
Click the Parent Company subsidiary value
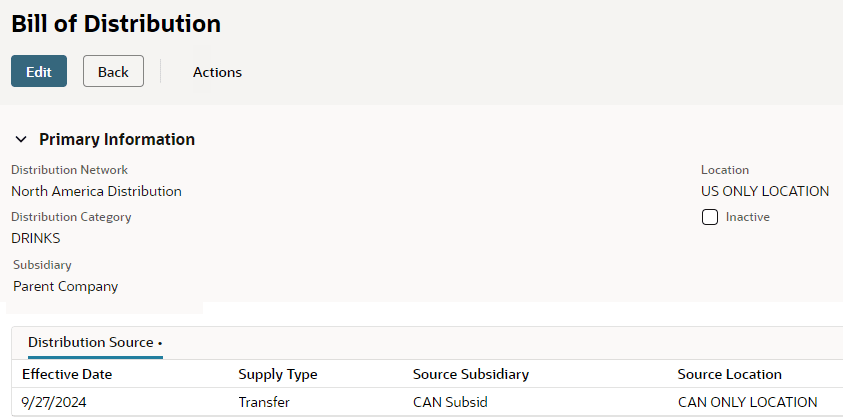pyautogui.click(x=65, y=286)
